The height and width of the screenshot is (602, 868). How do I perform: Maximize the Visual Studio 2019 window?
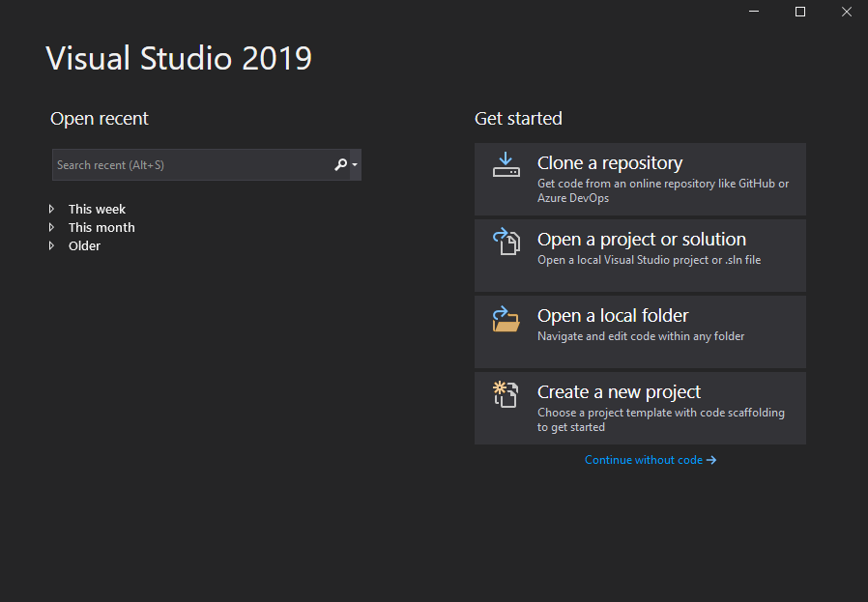point(800,12)
